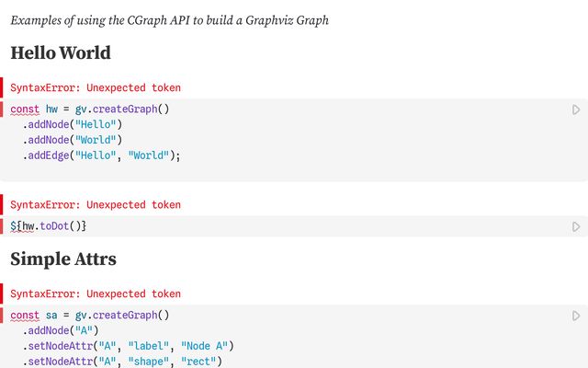The image size is (588, 368).
Task: Click the italic CGraph API description text
Action: click(x=169, y=20)
